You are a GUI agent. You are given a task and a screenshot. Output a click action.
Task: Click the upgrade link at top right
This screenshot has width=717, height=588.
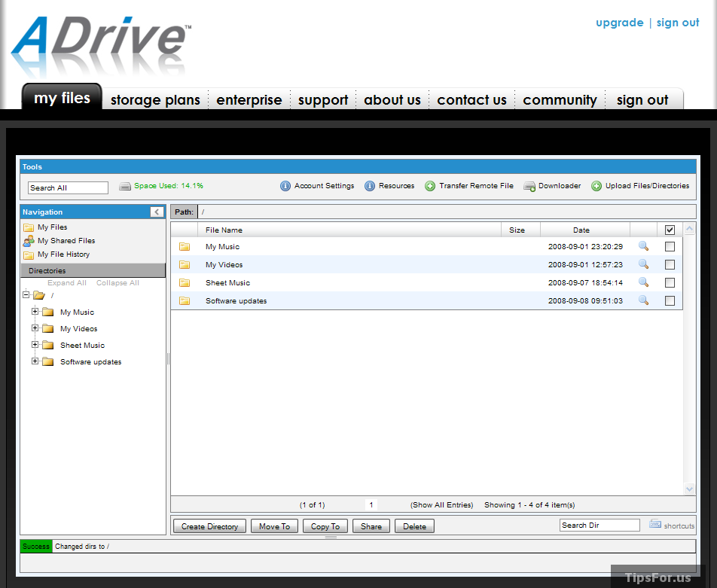[x=620, y=23]
